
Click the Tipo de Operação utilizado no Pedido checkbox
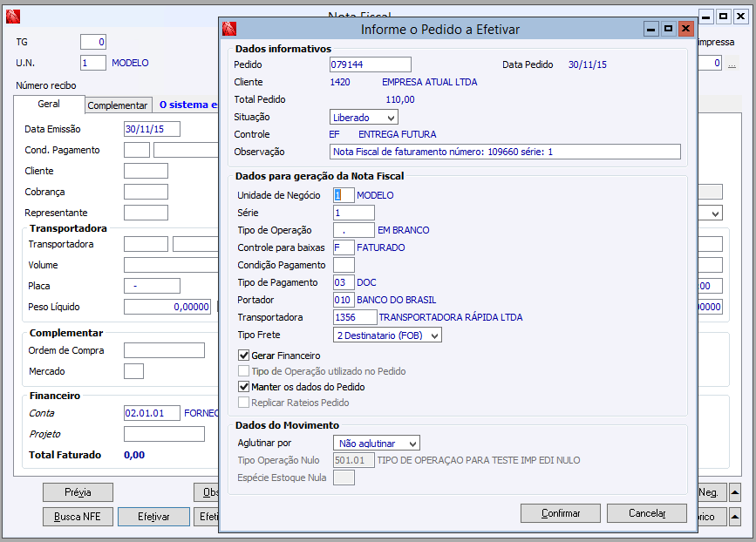point(244,371)
